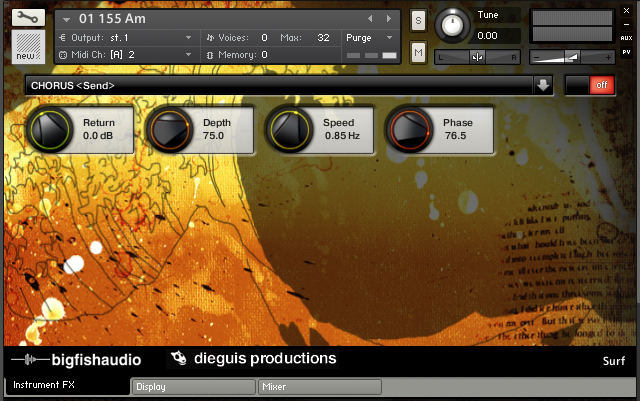The height and width of the screenshot is (401, 640).
Task: Adjust the instrument volume slider
Action: (572, 57)
